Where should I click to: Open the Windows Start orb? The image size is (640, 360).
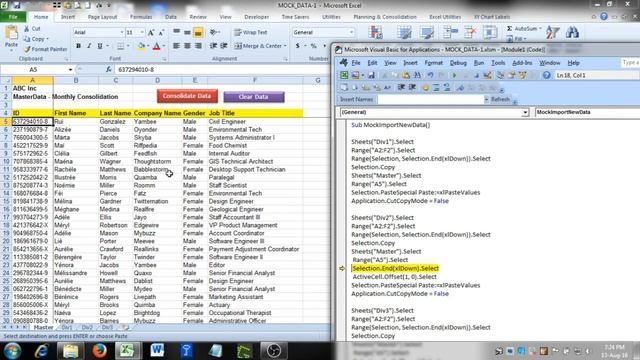pos(12,350)
